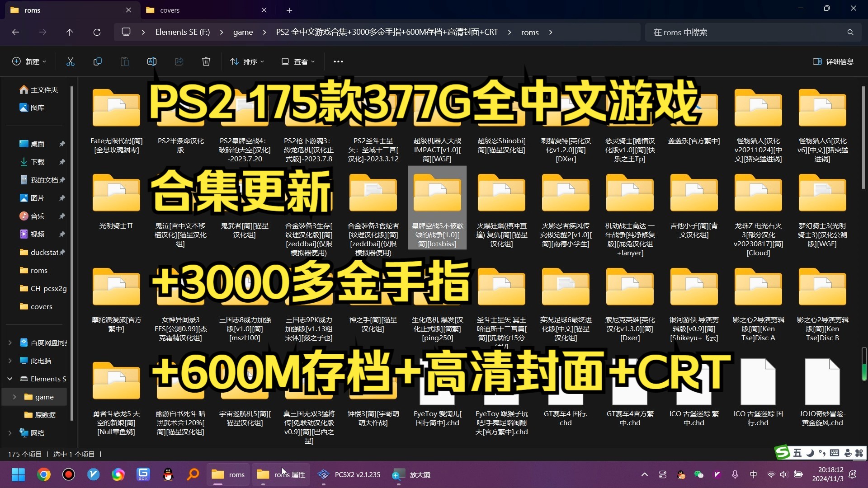Select the 皇牌空战5 folder
This screenshot has height=488, width=868.
coord(437,208)
